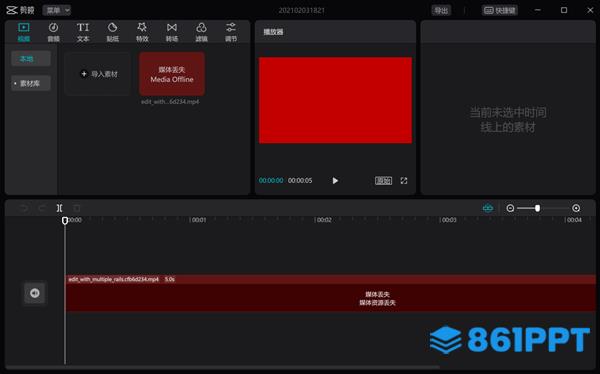
Task: Open the 菜单 dropdown menu
Action: point(57,10)
